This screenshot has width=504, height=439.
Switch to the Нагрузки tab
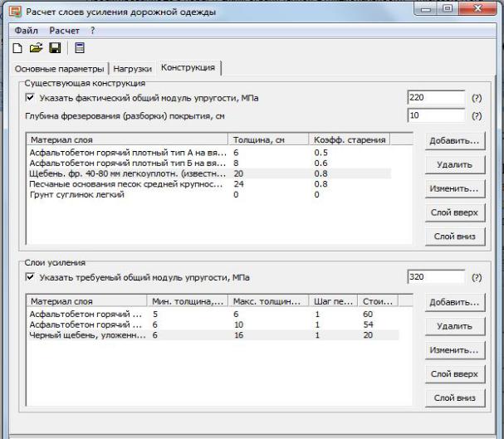tap(133, 68)
